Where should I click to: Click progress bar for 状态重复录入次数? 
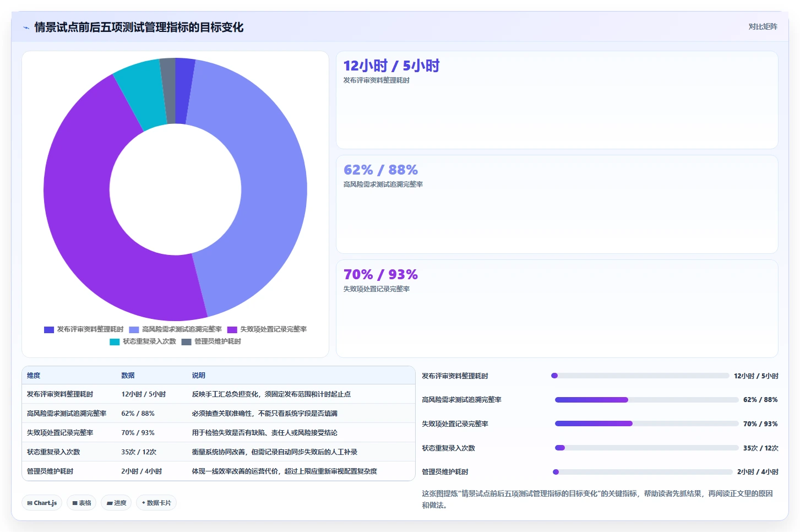[646, 448]
